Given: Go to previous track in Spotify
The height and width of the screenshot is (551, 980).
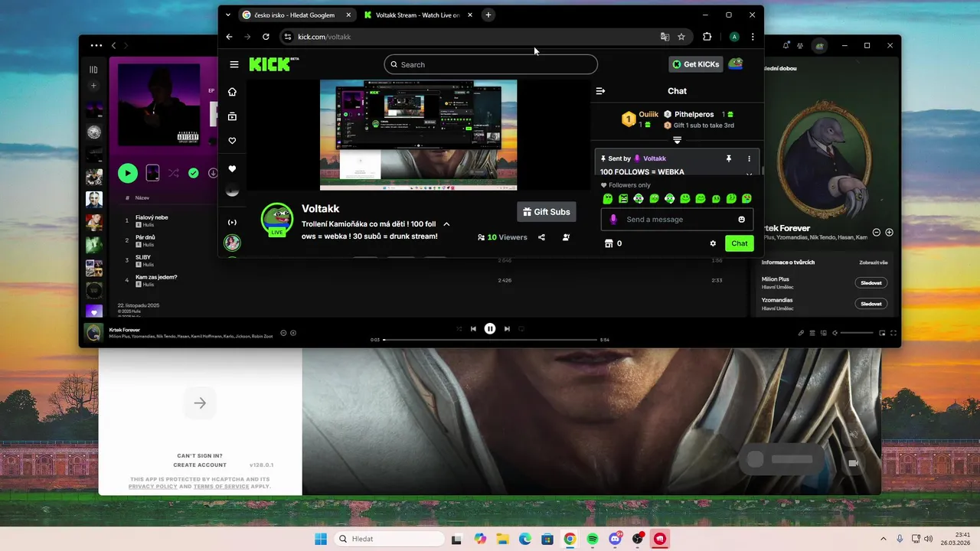Looking at the screenshot, I should click(x=473, y=328).
